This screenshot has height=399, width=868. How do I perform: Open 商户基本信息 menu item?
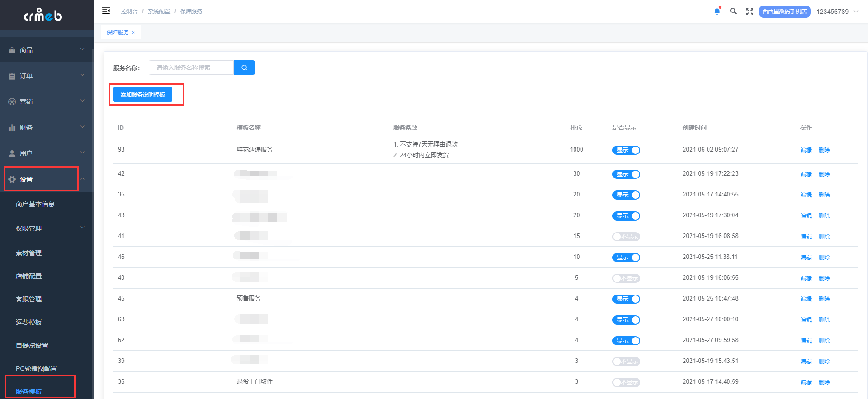coord(35,204)
